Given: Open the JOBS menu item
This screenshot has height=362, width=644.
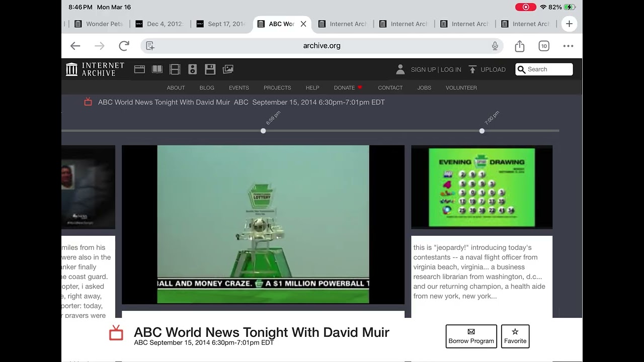Looking at the screenshot, I should pyautogui.click(x=424, y=87).
